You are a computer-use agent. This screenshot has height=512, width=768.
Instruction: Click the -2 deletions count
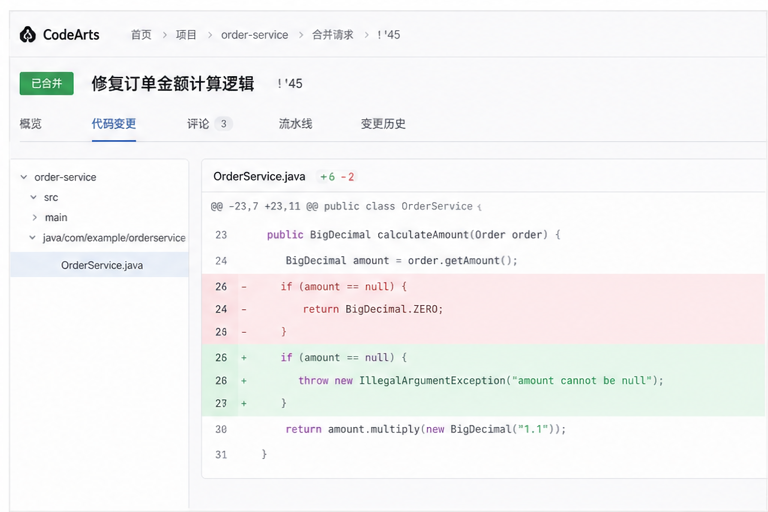tap(347, 177)
